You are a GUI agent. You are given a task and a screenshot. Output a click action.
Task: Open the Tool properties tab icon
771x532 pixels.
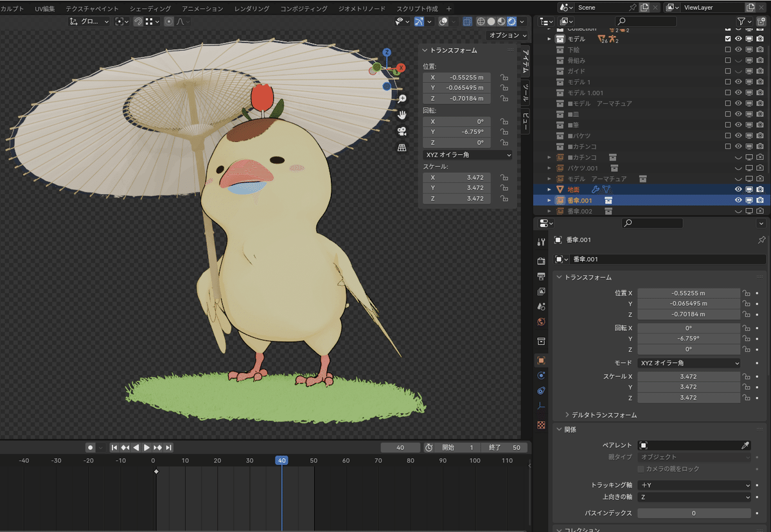[x=541, y=242]
